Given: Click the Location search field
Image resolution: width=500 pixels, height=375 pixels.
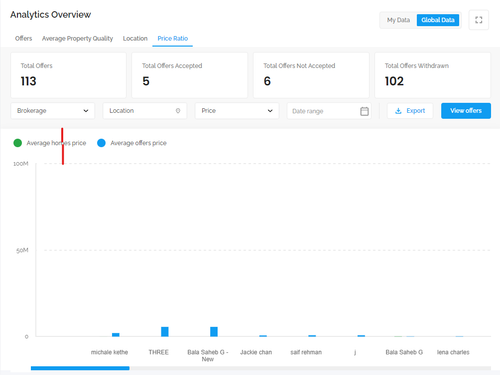Looking at the screenshot, I should tap(145, 111).
